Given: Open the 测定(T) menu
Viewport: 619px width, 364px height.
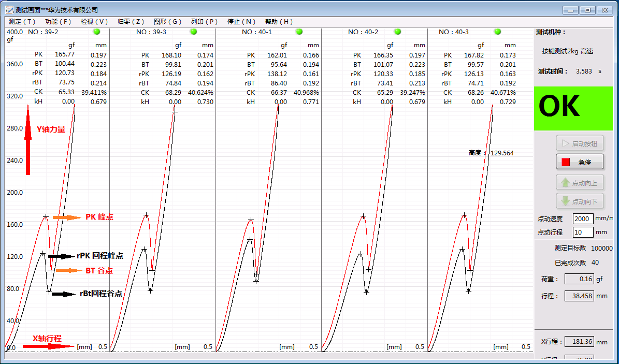Looking at the screenshot, I should 22,22.
